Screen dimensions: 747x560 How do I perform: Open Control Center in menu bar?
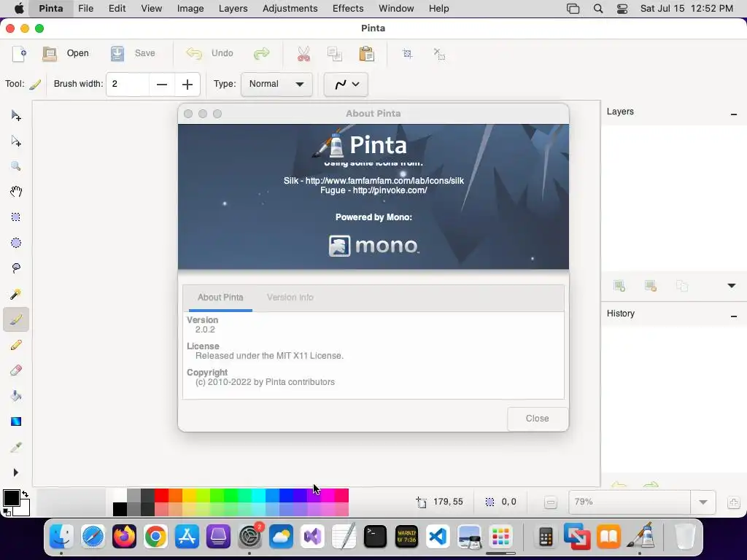click(622, 9)
